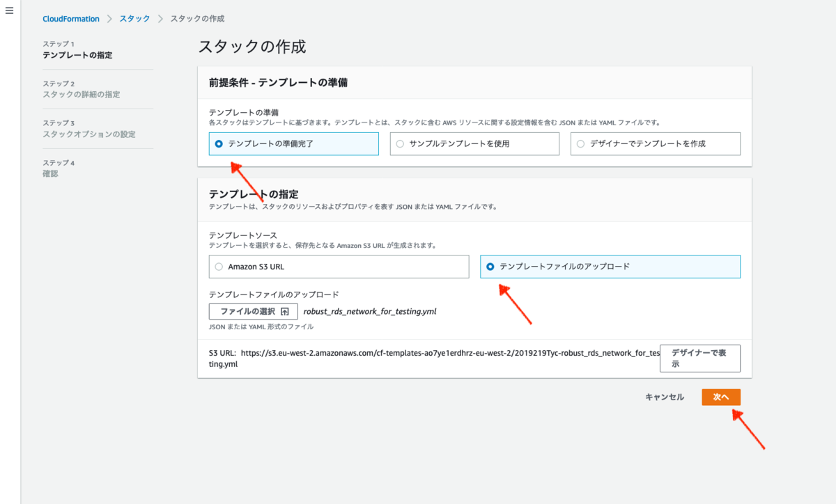Go to CloudFormation breadcrumb link
This screenshot has height=504, width=836.
[71, 19]
